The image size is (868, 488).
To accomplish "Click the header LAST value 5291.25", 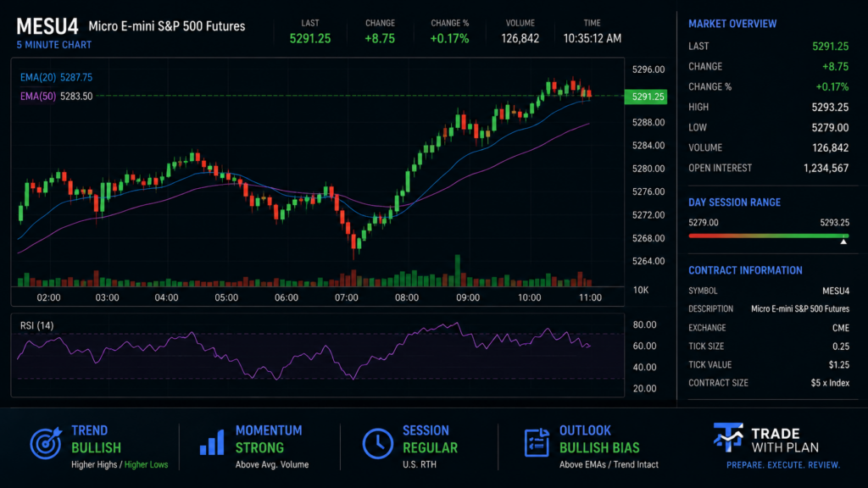I will [x=310, y=38].
